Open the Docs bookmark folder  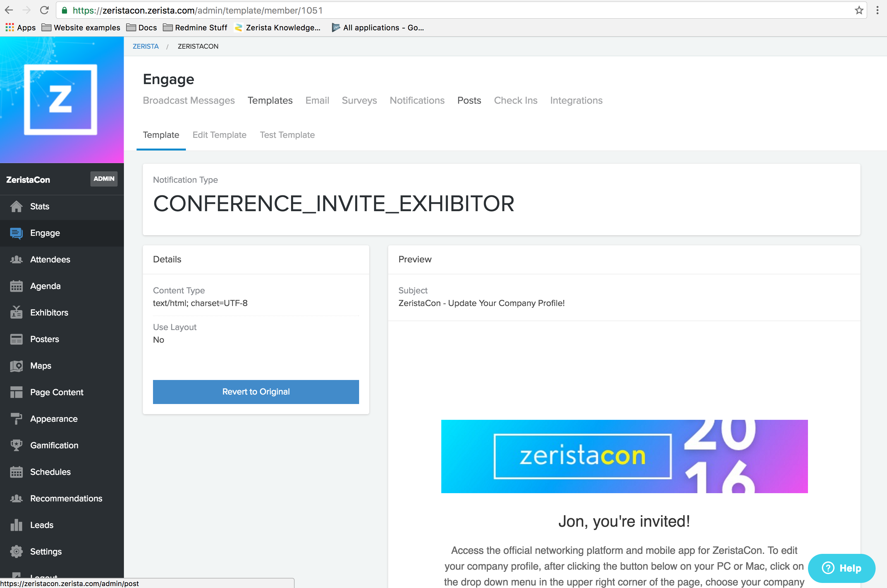pos(142,28)
